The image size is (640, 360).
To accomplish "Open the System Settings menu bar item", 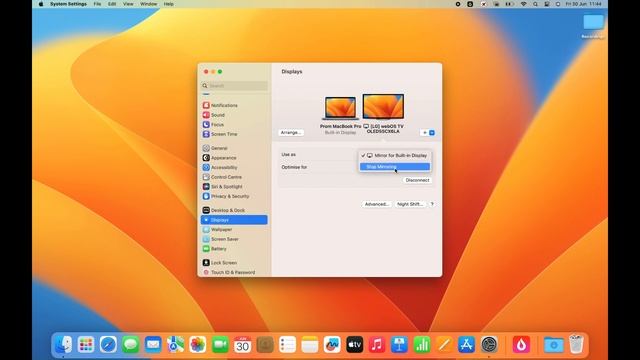I will tap(68, 4).
